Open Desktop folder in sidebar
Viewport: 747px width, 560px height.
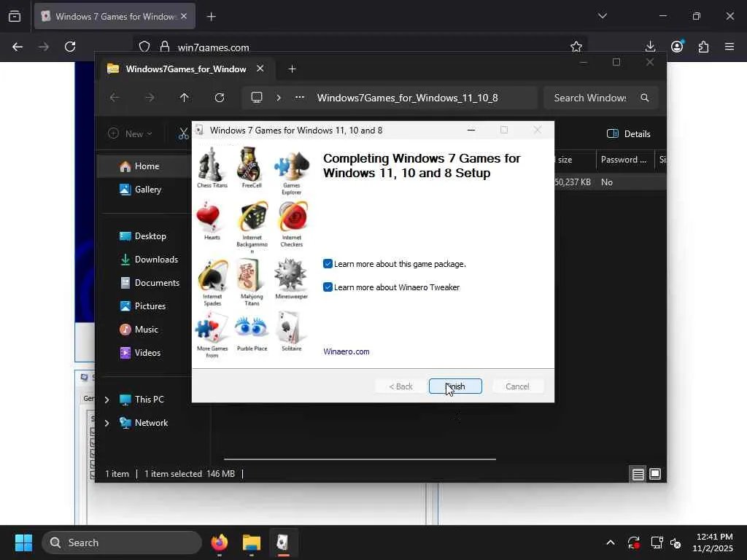pos(150,236)
